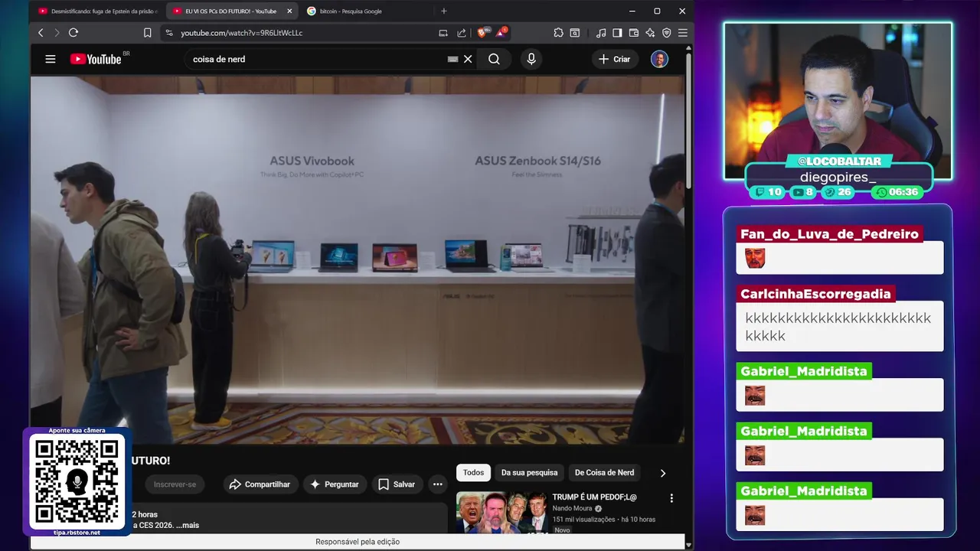Start voice search with the microphone
The width and height of the screenshot is (980, 551).
pos(531,59)
